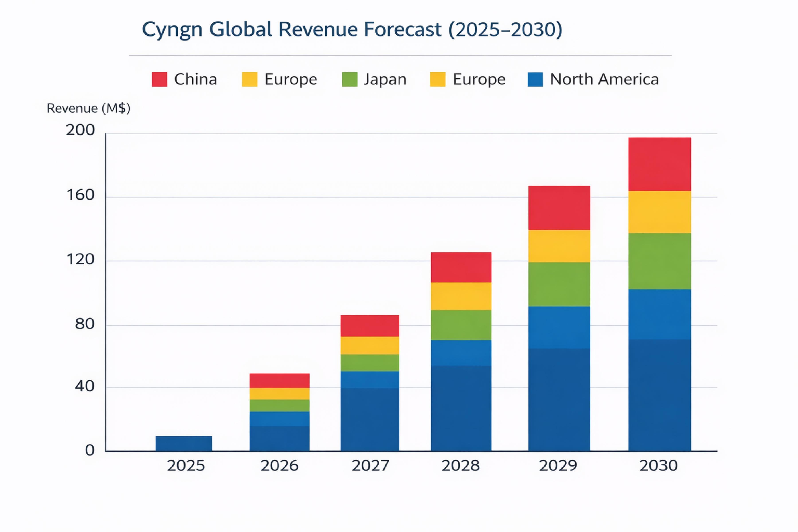The image size is (798, 532).
Task: Click the red segment of the 2027 bar
Action: click(x=370, y=326)
